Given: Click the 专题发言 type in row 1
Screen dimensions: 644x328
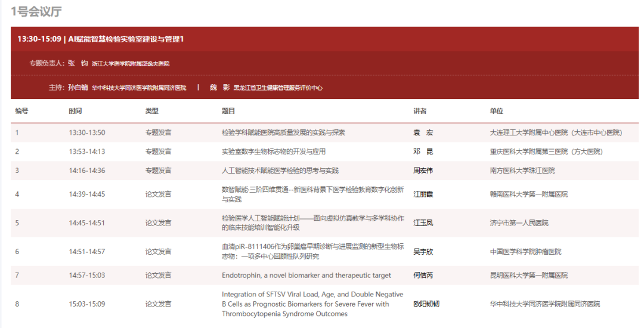Looking at the screenshot, I should click(x=158, y=132).
